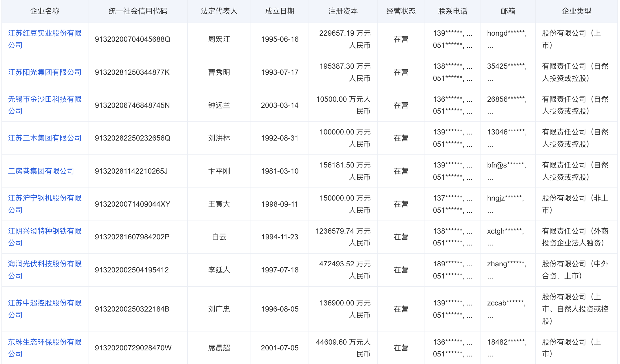This screenshot has width=620, height=364.
Task: Select credit code 91320282250232656Q
Action: tap(133, 138)
